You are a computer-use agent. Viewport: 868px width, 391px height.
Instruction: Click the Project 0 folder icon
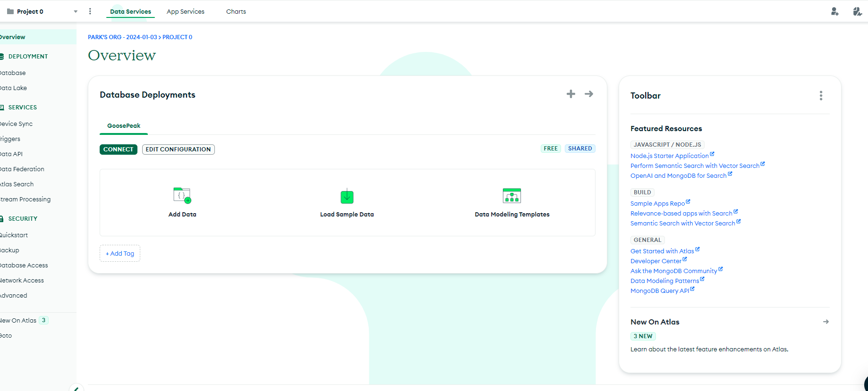pos(10,11)
